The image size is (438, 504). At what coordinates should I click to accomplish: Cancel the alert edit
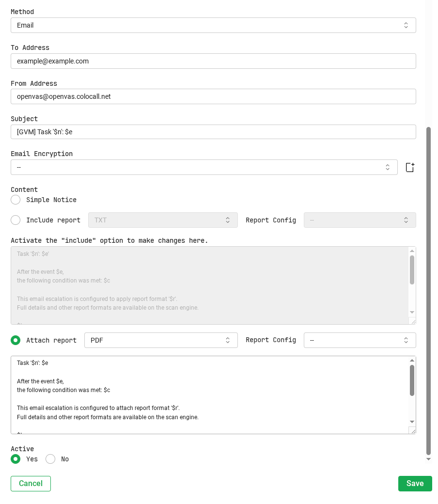click(x=31, y=483)
